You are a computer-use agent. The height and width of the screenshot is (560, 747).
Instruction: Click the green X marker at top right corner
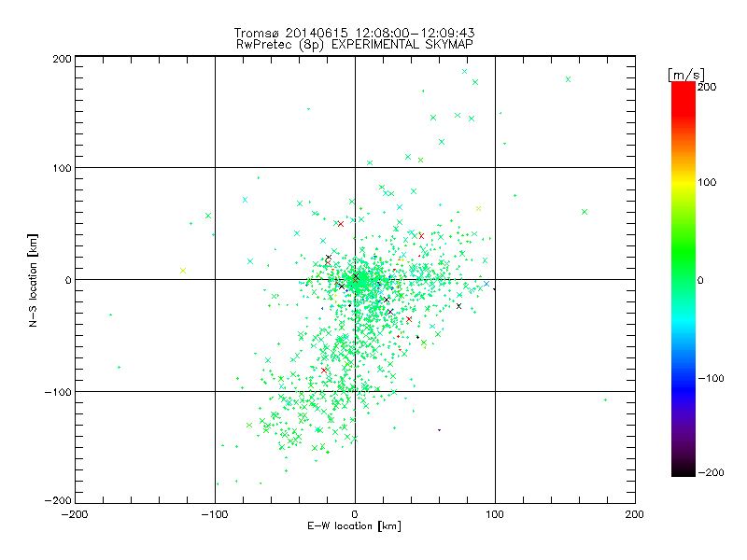568,79
